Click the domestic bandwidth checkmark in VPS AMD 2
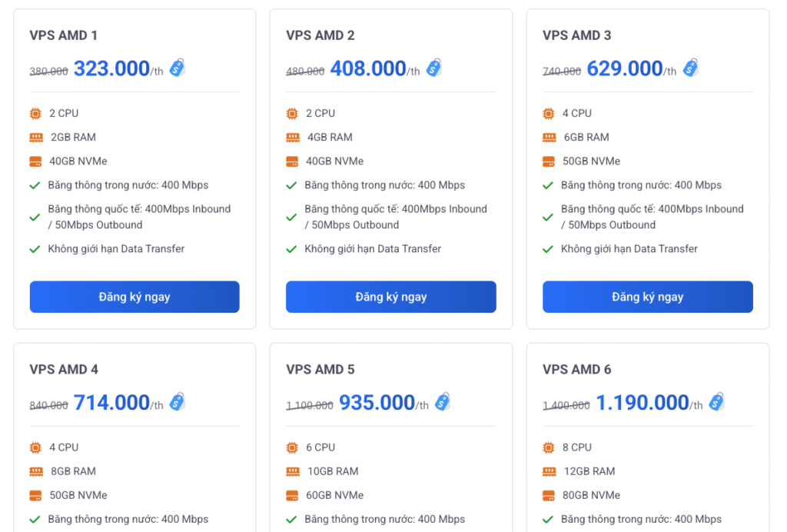The height and width of the screenshot is (532, 787). coord(291,185)
